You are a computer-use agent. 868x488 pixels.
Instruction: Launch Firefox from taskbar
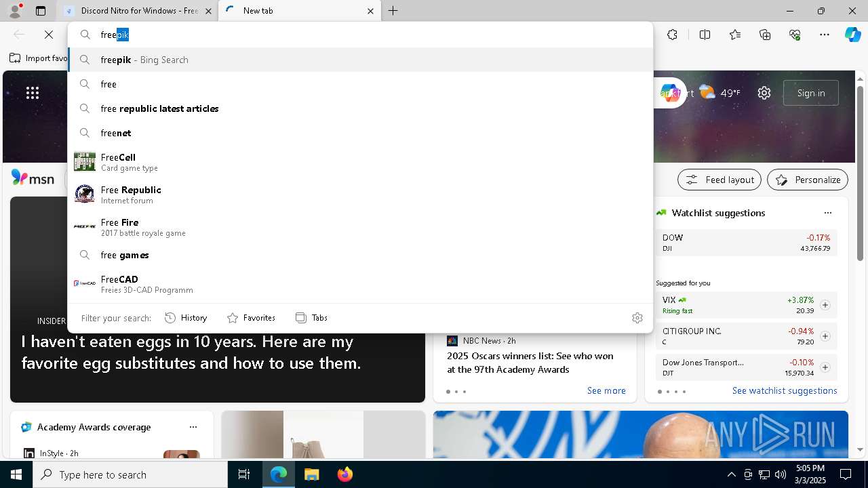[x=345, y=474]
